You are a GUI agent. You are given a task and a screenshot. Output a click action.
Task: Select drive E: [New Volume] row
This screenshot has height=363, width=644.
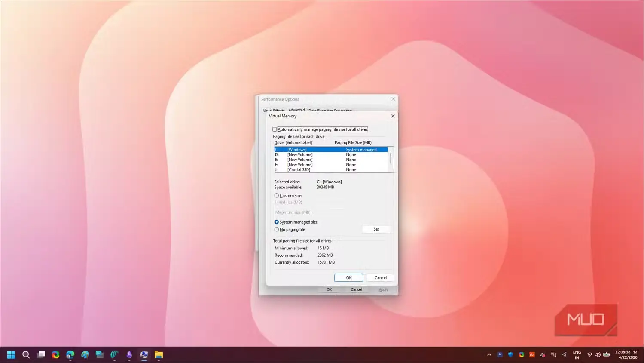click(x=331, y=160)
